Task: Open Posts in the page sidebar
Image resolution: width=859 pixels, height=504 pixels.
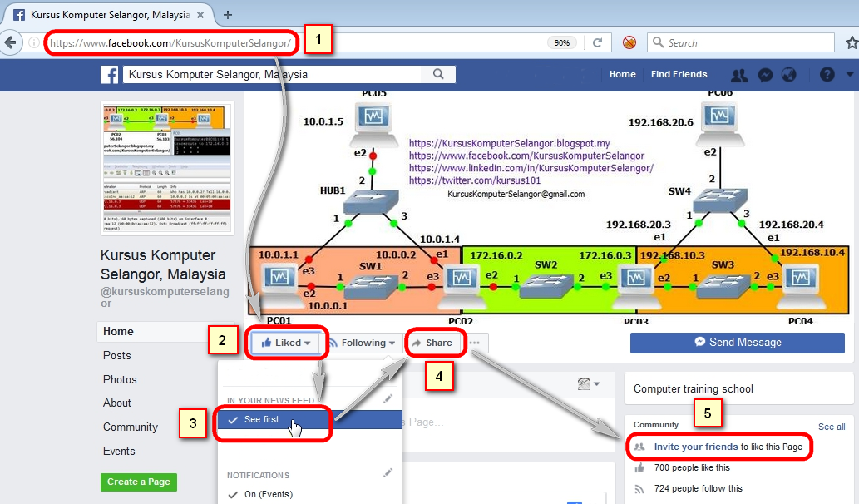Action: 117,355
